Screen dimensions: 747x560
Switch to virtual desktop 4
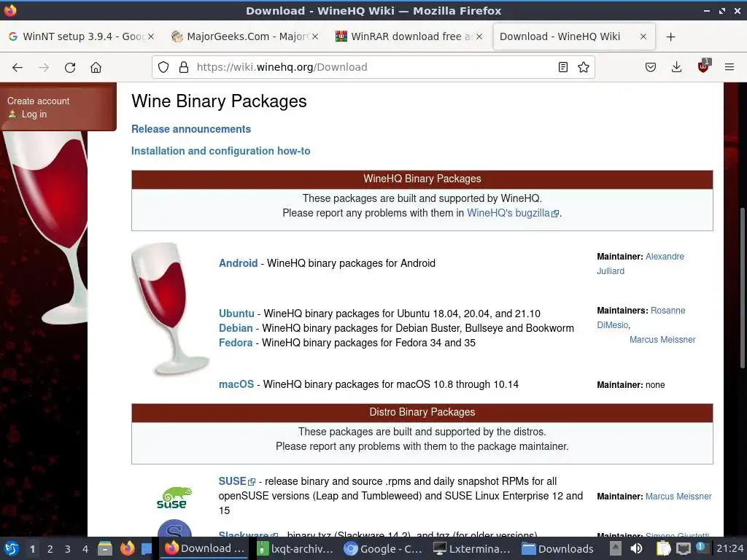85,549
